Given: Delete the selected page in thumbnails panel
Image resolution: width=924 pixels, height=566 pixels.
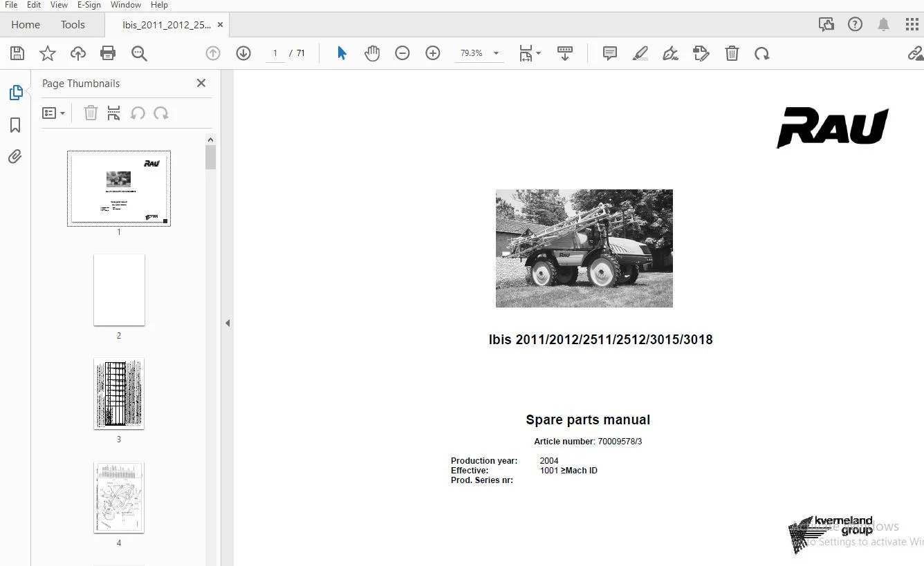Looking at the screenshot, I should tap(91, 113).
